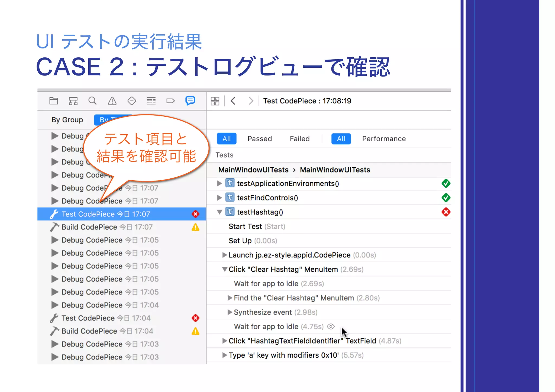Show screenshot via eye icon on Wait for app to idle

pos(331,326)
